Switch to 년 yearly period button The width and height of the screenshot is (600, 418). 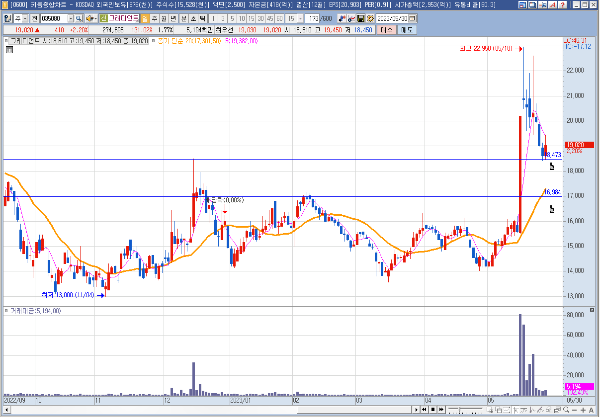point(173,19)
